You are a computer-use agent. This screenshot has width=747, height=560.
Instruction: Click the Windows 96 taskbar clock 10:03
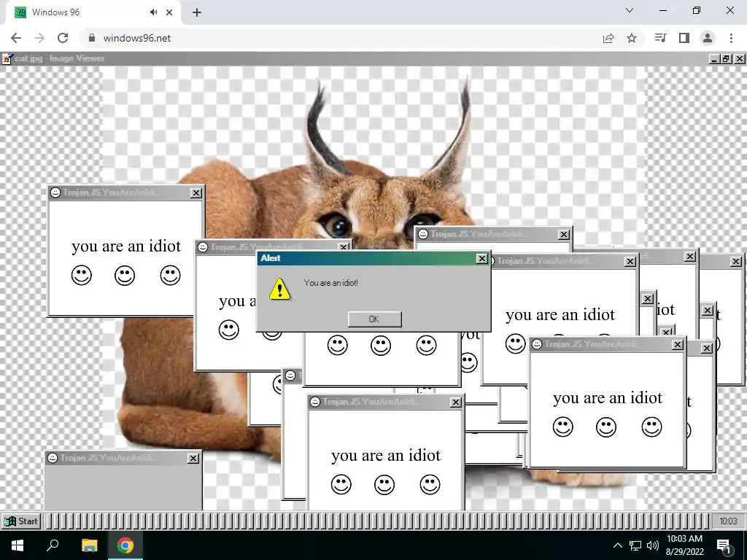tap(727, 521)
